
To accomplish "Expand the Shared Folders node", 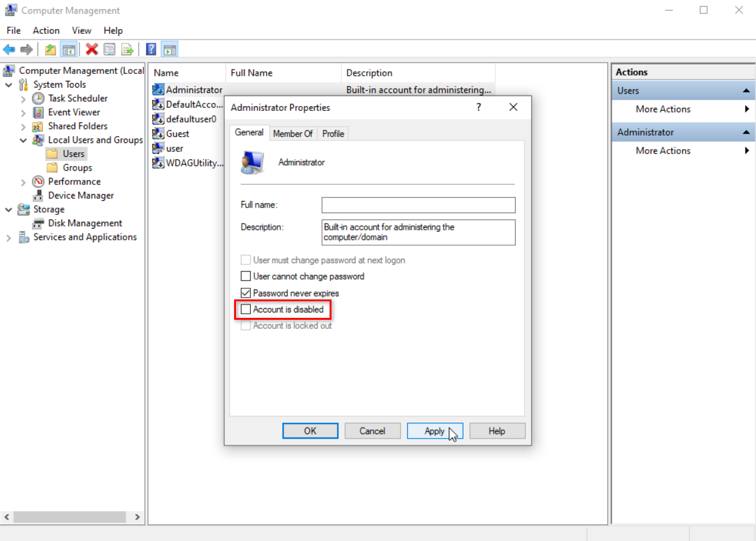I will [x=23, y=126].
